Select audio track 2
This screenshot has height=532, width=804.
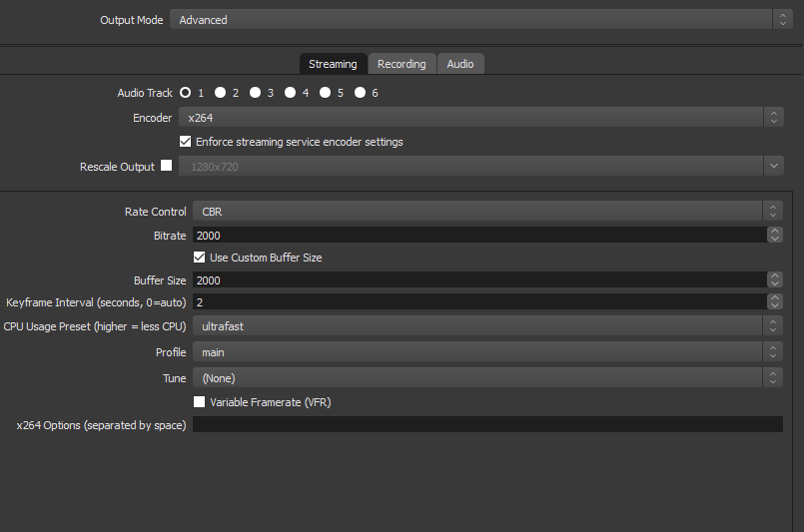(x=220, y=92)
